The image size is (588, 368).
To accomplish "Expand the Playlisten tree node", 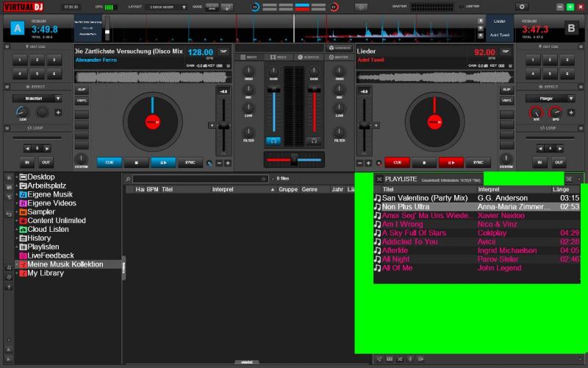I will click(16, 247).
